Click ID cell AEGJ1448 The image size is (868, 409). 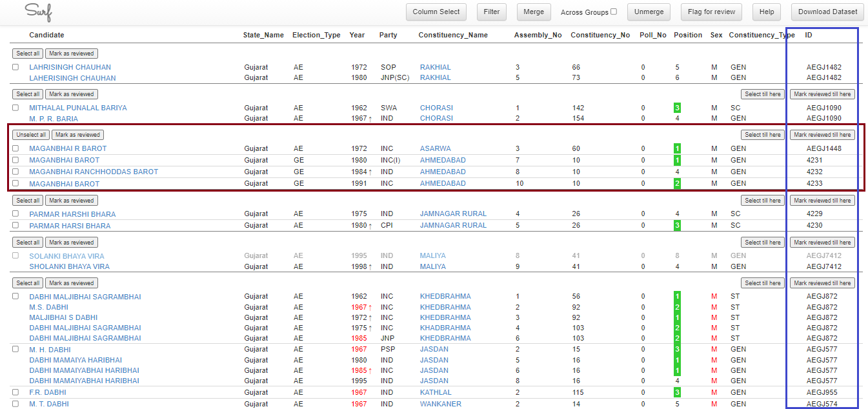click(824, 148)
